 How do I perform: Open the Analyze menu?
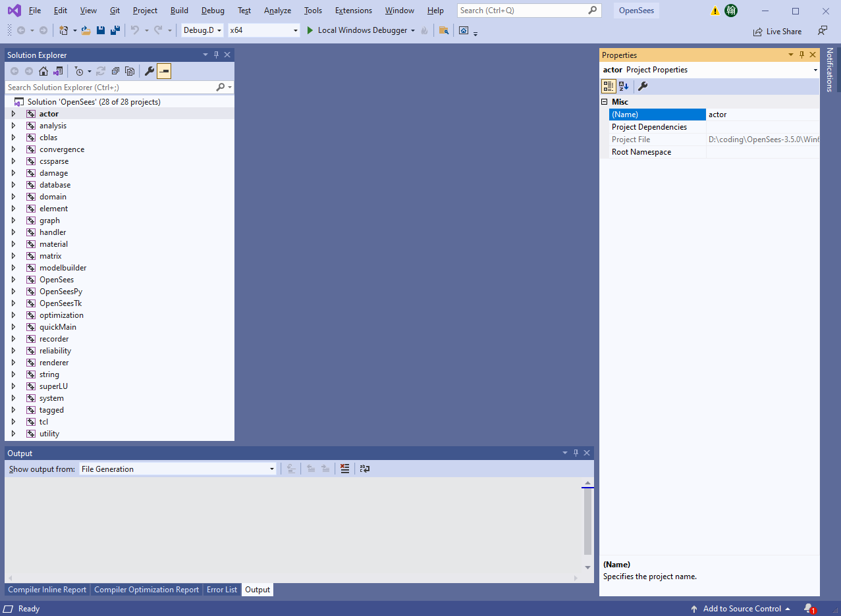pyautogui.click(x=277, y=11)
